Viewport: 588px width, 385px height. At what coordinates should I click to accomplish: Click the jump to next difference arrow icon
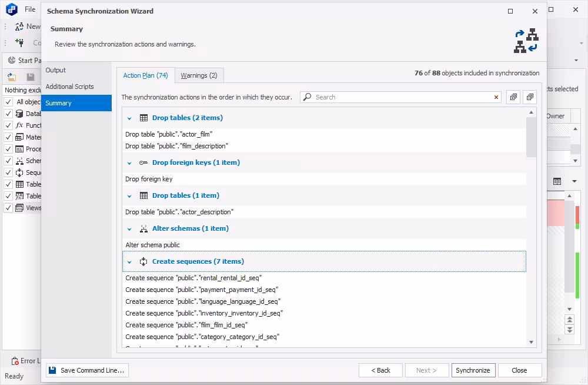click(570, 330)
